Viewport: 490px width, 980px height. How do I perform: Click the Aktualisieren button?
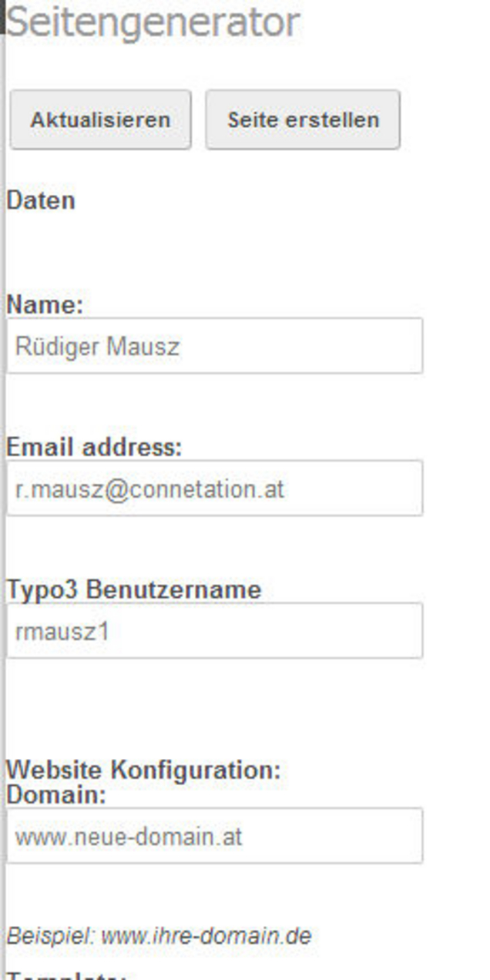[x=100, y=119]
